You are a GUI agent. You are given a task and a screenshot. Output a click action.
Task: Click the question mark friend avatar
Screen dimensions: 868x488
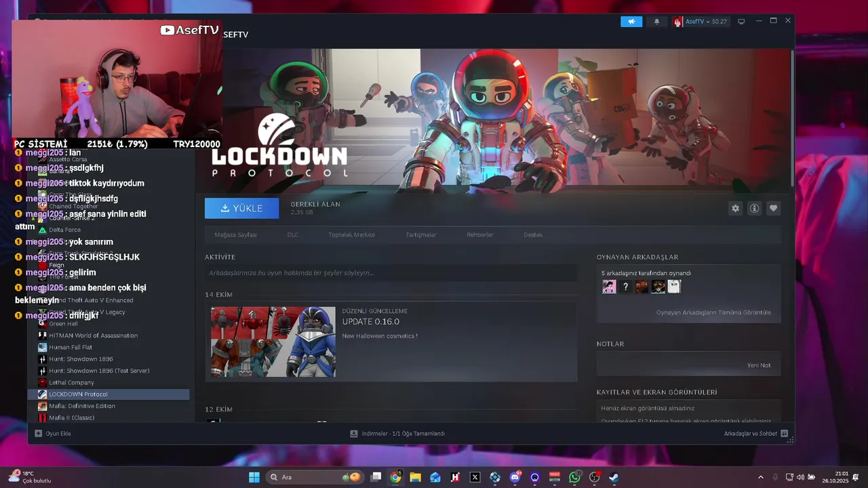click(x=625, y=287)
